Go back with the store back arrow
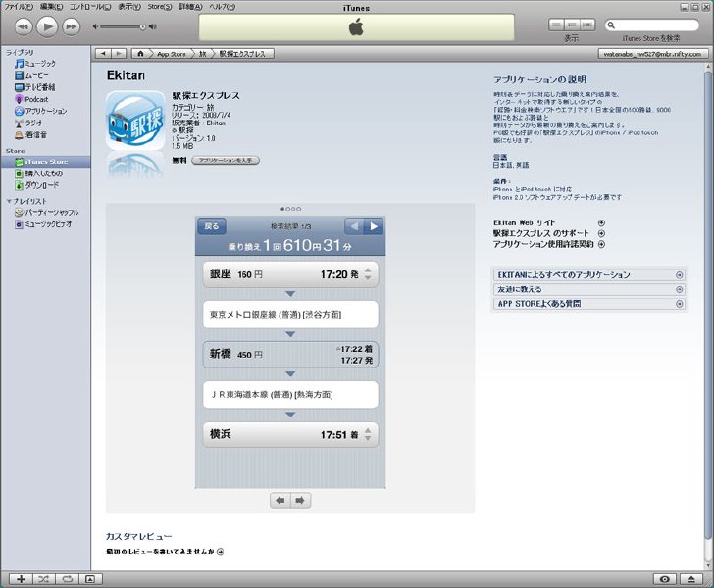Viewport: 714px width, 588px height. coord(103,54)
